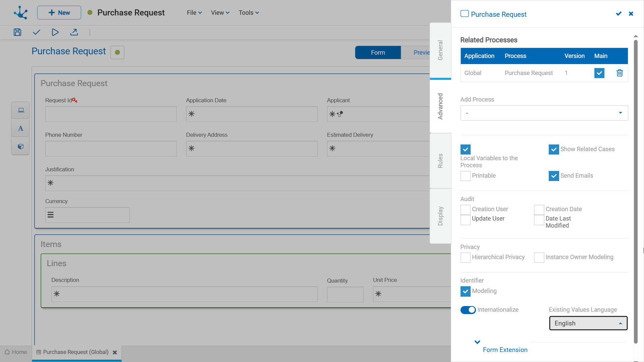Image resolution: width=644 pixels, height=362 pixels.
Task: Confirm panel changes with top checkmark
Action: coord(619,14)
